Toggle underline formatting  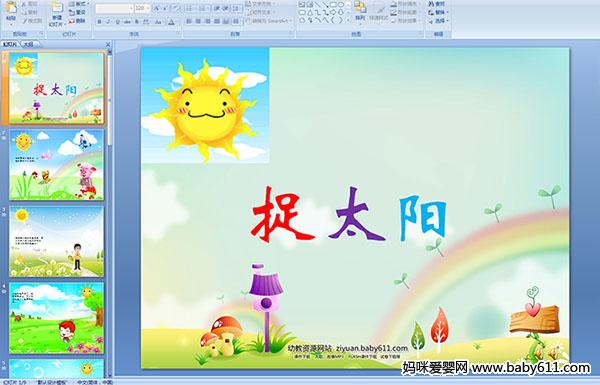pyautogui.click(x=117, y=22)
